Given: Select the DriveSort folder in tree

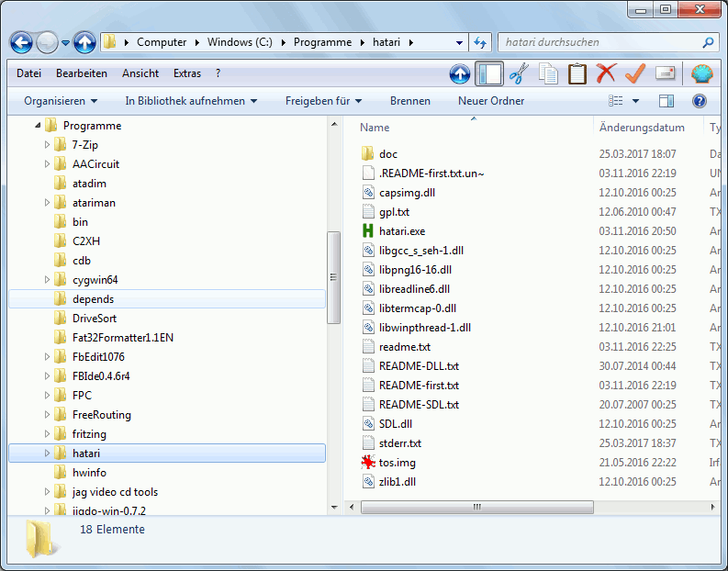Looking at the screenshot, I should pyautogui.click(x=95, y=319).
